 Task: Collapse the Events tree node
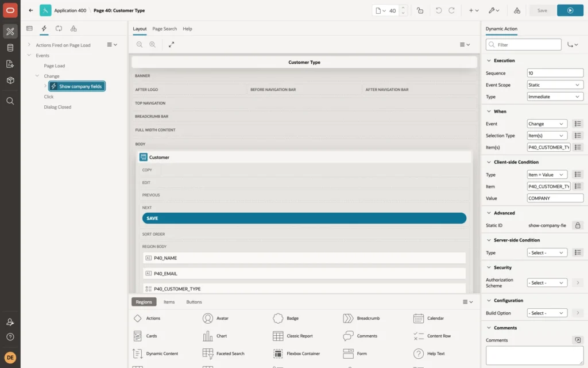point(29,55)
